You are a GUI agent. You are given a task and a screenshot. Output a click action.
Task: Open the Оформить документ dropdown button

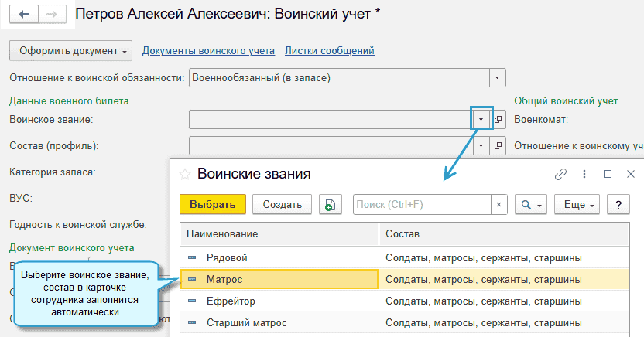tap(70, 51)
